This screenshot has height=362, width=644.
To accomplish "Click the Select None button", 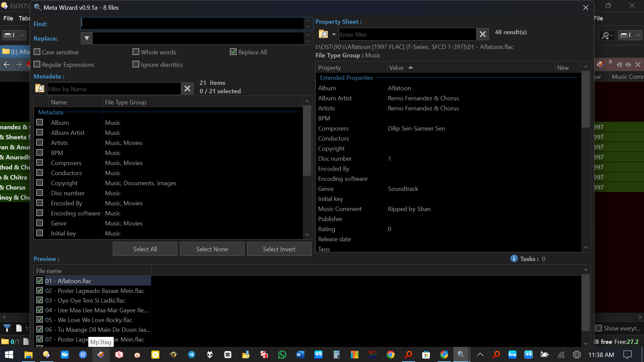I will (x=212, y=249).
